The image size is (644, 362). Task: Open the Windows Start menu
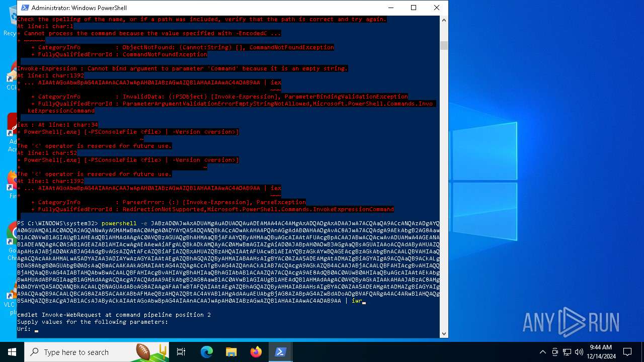point(12,352)
